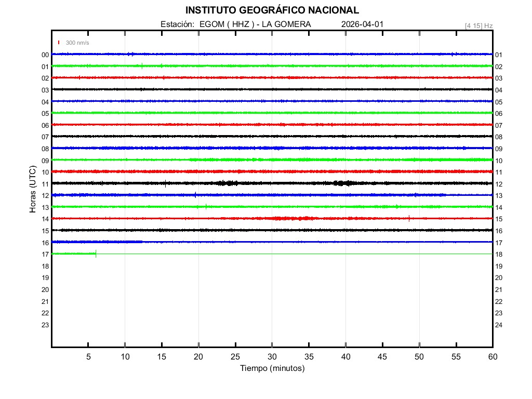532x399 pixels.
Task: Click the spike on blue hour 12 trace near minute 19
Action: (195, 195)
